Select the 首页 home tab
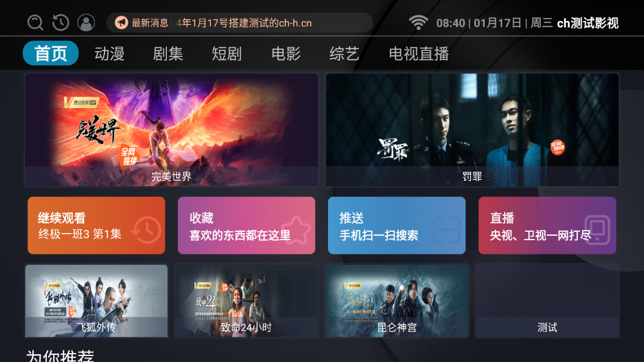This screenshot has height=362, width=644. click(x=50, y=53)
